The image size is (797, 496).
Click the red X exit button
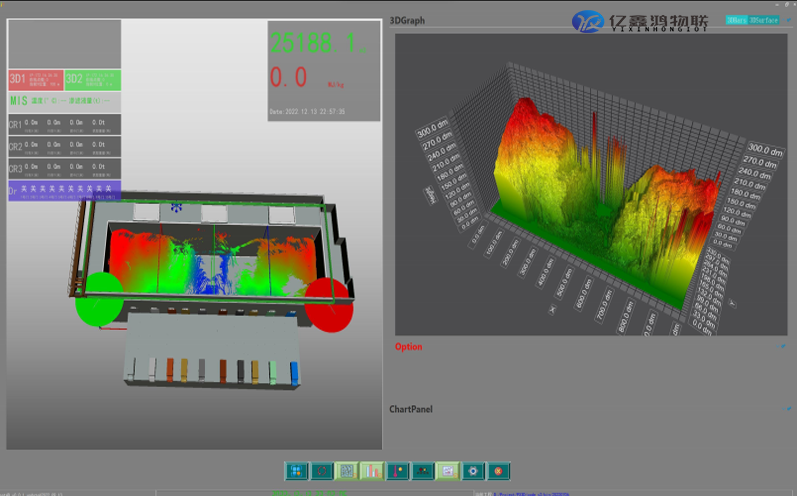coord(498,471)
